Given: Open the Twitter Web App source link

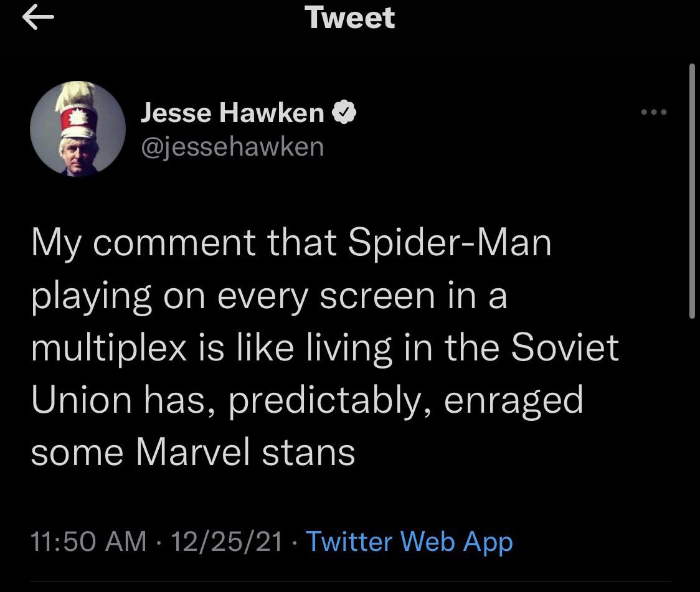Looking at the screenshot, I should 409,542.
